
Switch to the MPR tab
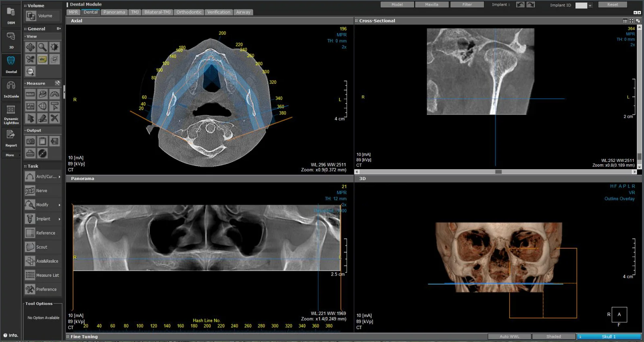[x=73, y=12]
